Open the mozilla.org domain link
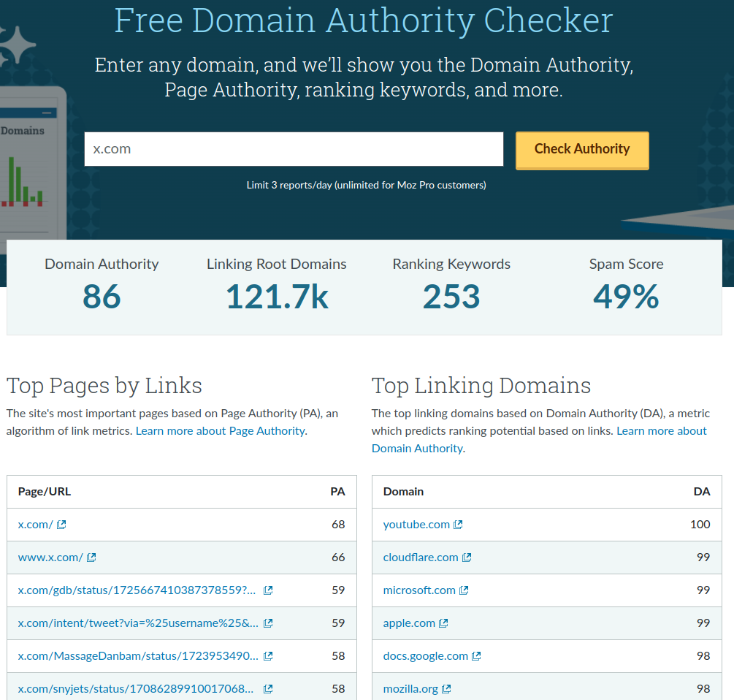 tap(410, 689)
